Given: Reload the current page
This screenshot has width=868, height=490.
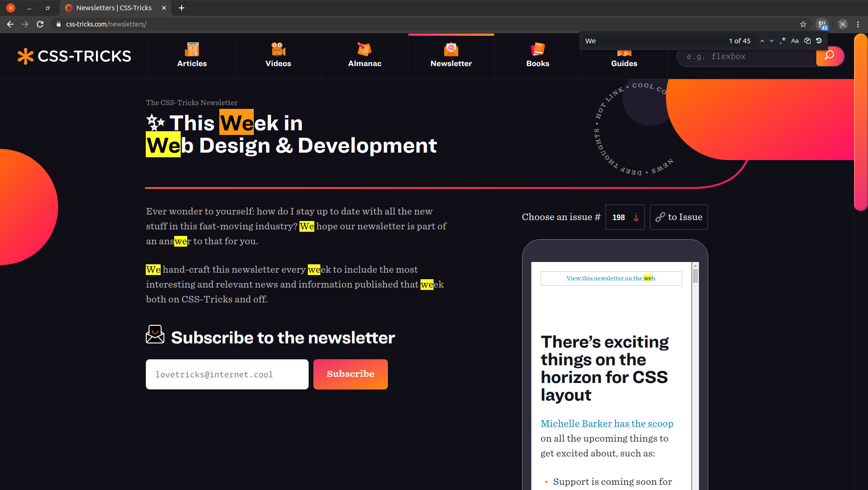Looking at the screenshot, I should [x=40, y=24].
